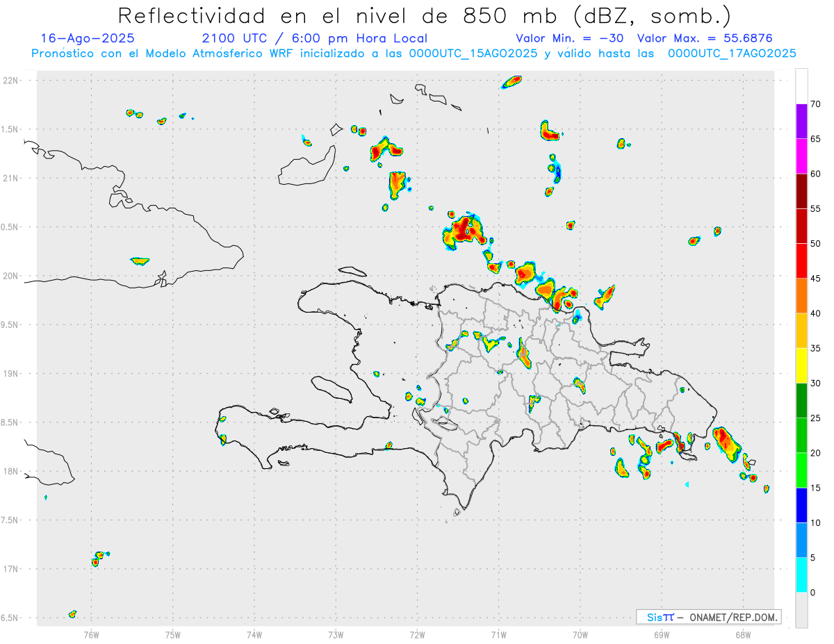
Task: Click the longitude label '75W'
Action: pyautogui.click(x=173, y=634)
